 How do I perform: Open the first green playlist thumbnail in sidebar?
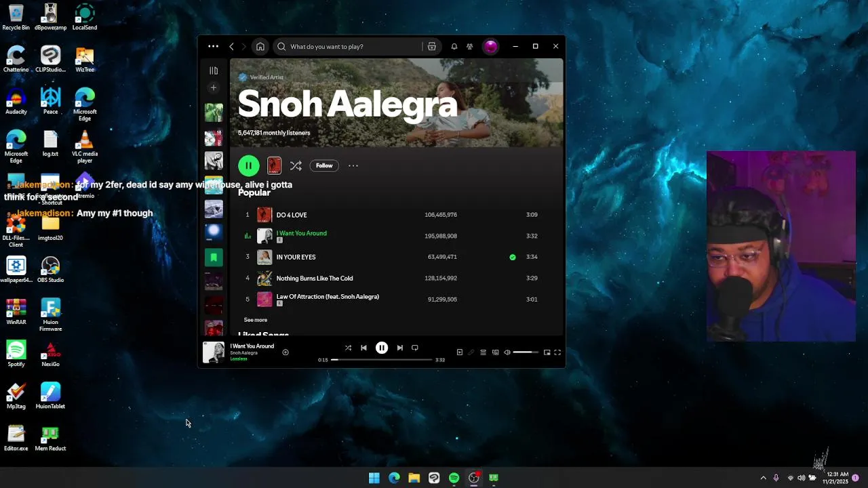click(x=214, y=113)
